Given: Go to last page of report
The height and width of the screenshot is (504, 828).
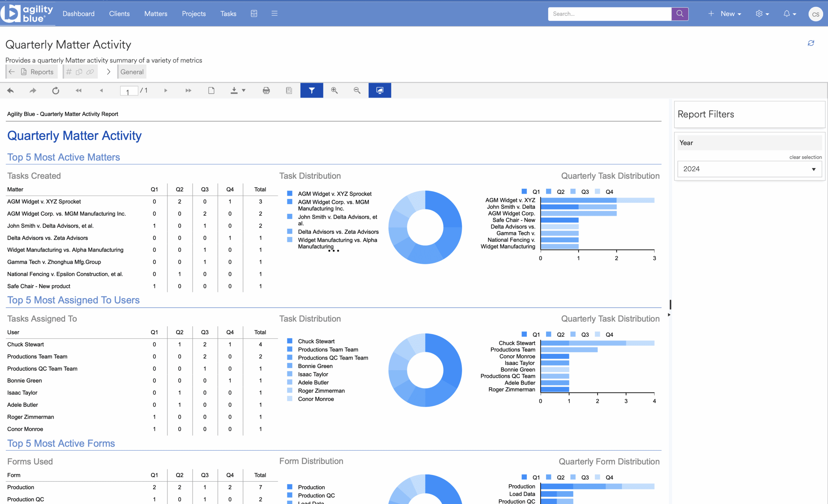Looking at the screenshot, I should [x=188, y=90].
